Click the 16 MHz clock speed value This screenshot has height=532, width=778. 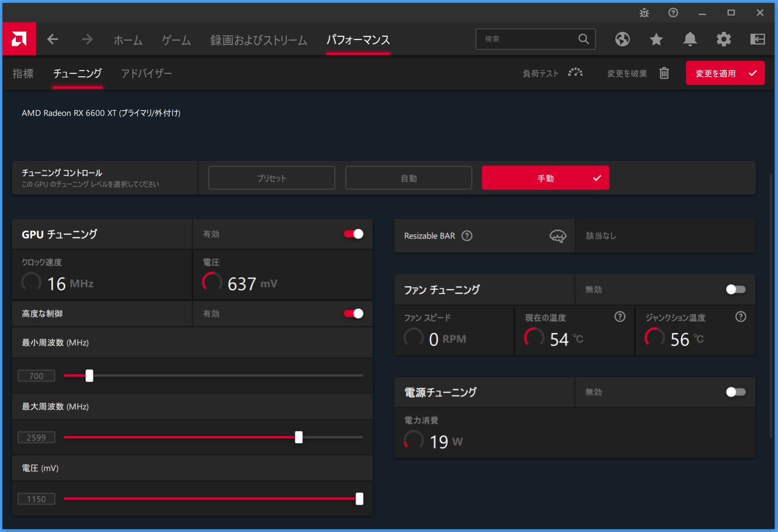70,284
